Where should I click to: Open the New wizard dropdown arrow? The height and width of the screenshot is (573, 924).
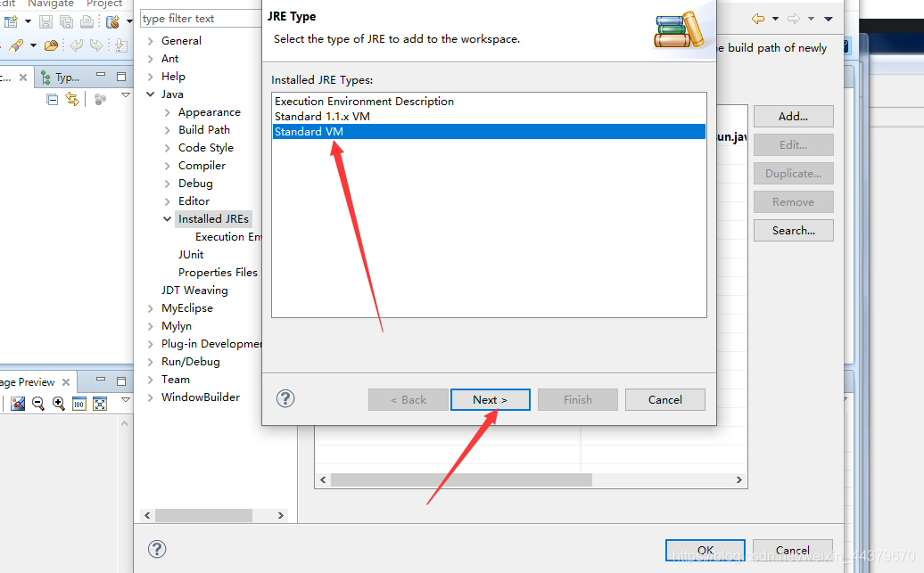tap(28, 21)
